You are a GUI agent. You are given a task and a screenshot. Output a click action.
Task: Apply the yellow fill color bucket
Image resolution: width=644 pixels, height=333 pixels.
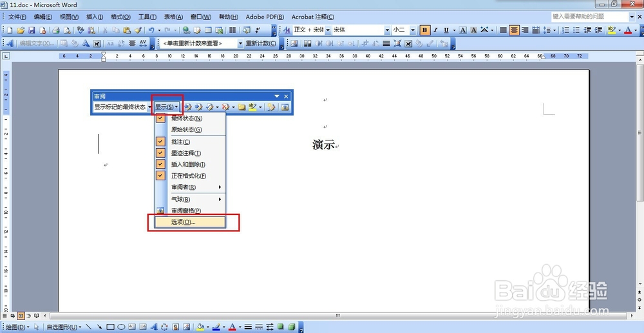(200, 327)
